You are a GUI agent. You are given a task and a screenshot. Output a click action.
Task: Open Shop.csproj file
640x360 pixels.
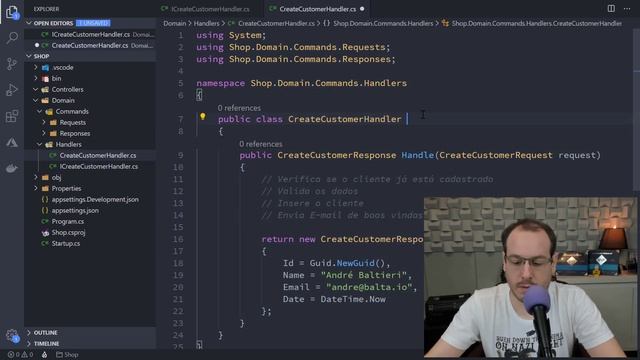(x=68, y=233)
